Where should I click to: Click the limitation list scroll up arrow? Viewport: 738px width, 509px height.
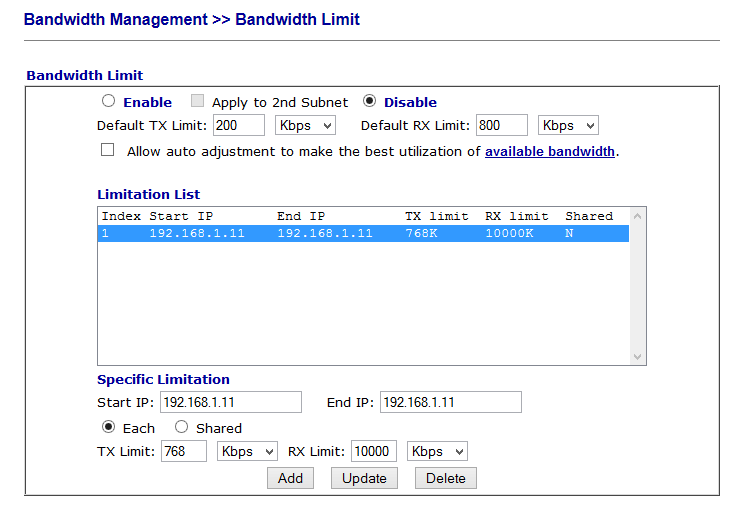pyautogui.click(x=638, y=215)
